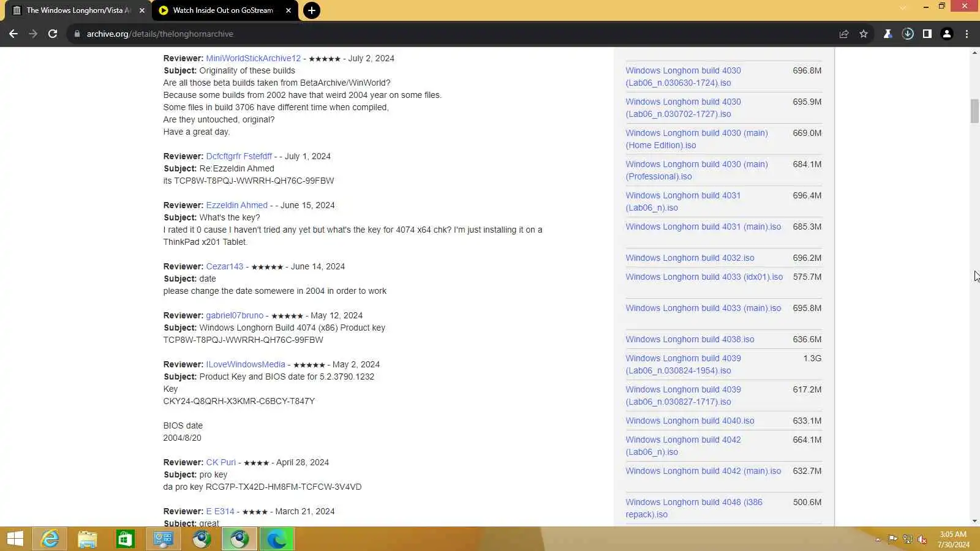Click the muted volume tray icon
This screenshot has width=980, height=551.
point(922,539)
